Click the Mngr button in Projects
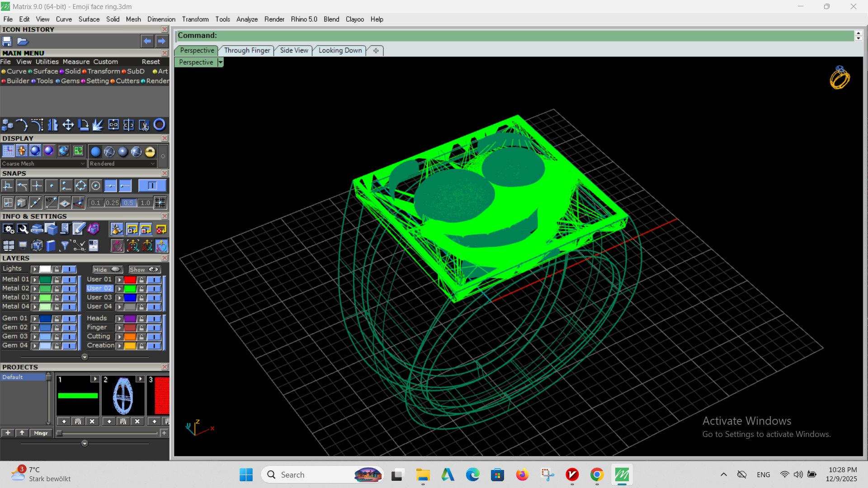 point(41,433)
